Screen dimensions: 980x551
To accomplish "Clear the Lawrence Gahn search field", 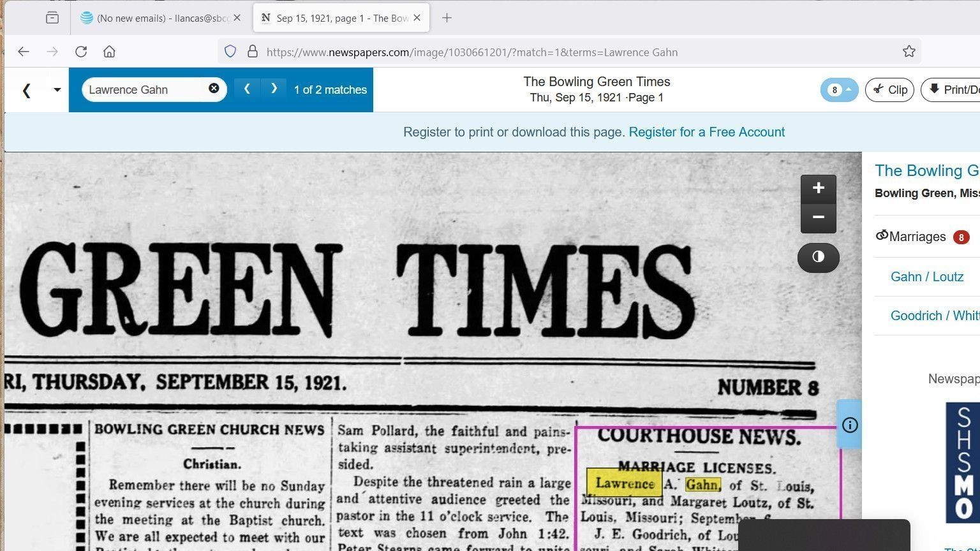I will pyautogui.click(x=214, y=89).
